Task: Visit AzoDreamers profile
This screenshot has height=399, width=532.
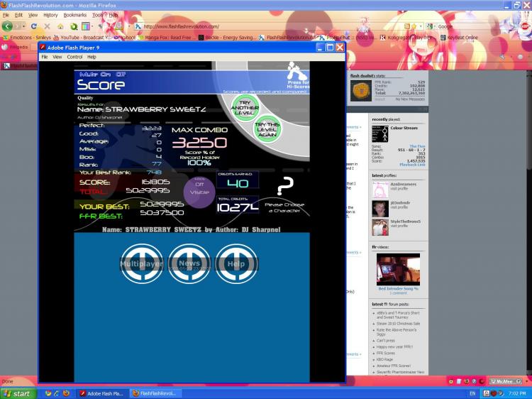Action: click(x=403, y=184)
